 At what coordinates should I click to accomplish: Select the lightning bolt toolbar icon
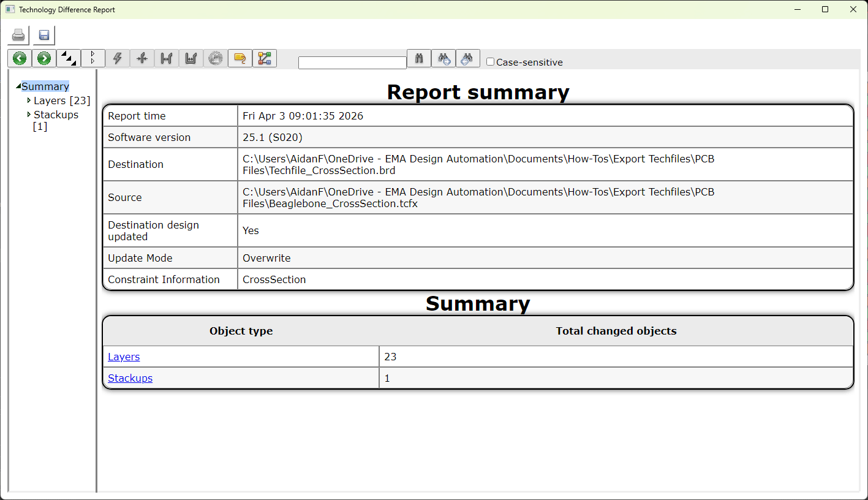click(x=117, y=58)
